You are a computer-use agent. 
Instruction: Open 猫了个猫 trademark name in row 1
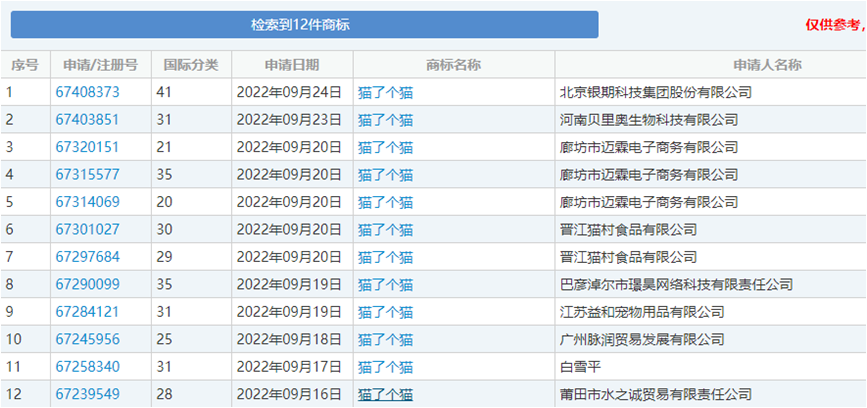(x=385, y=93)
